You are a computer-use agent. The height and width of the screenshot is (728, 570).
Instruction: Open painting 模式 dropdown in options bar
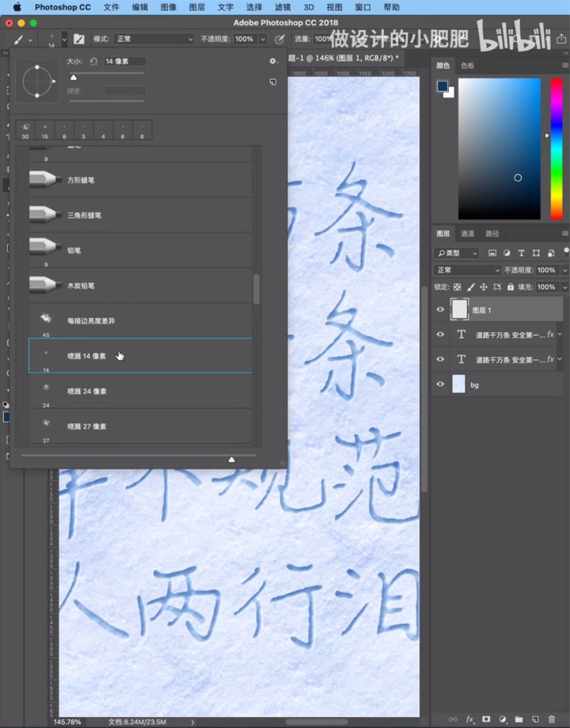(x=154, y=39)
